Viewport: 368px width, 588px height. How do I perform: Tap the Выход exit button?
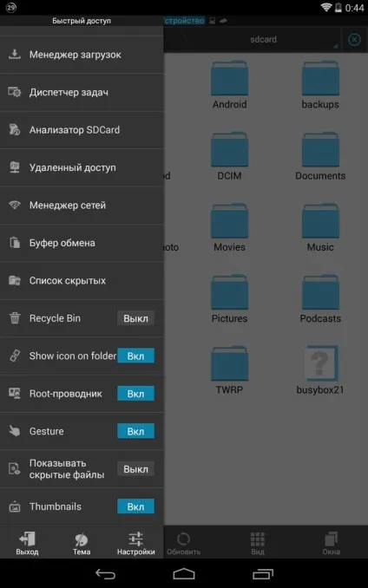point(27,543)
